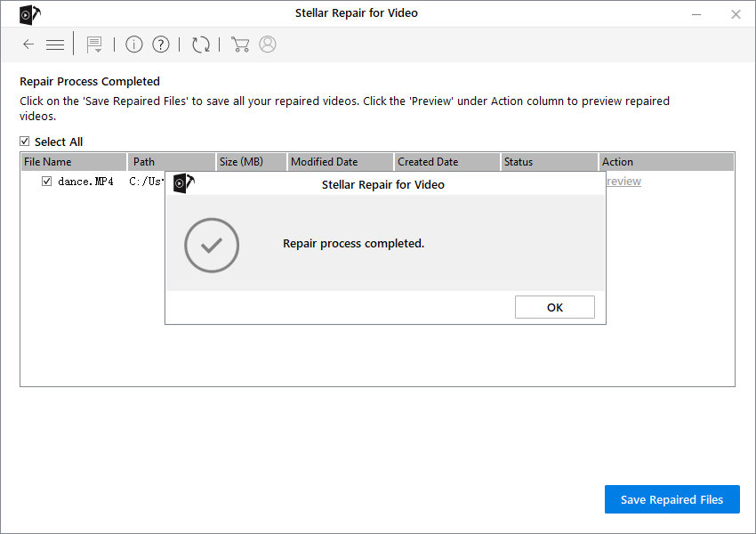
Task: Open the shopping cart buy icon
Action: pyautogui.click(x=240, y=44)
